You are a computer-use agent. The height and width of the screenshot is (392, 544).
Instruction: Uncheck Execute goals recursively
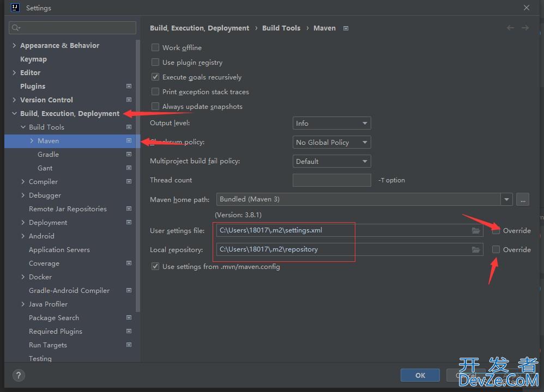coord(155,77)
